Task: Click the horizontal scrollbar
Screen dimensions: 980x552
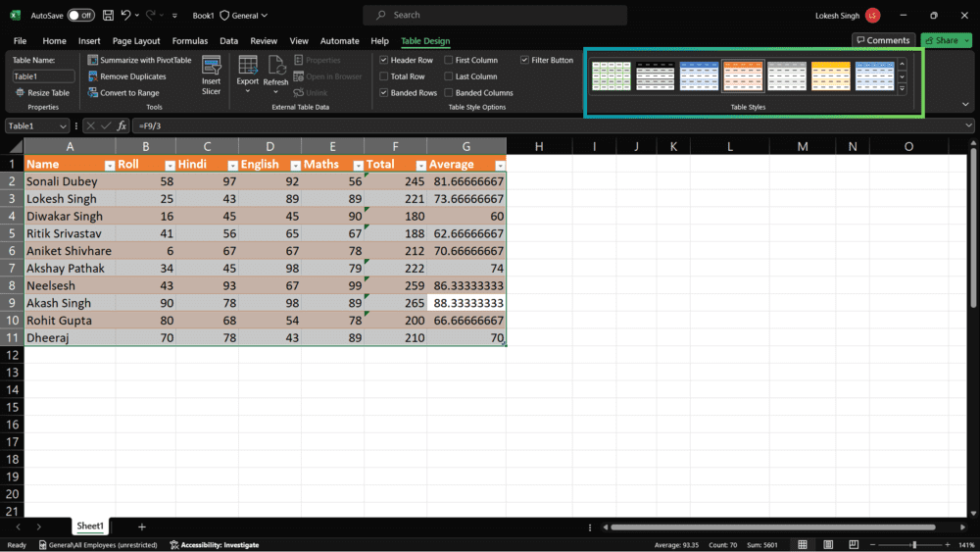Action: click(773, 527)
